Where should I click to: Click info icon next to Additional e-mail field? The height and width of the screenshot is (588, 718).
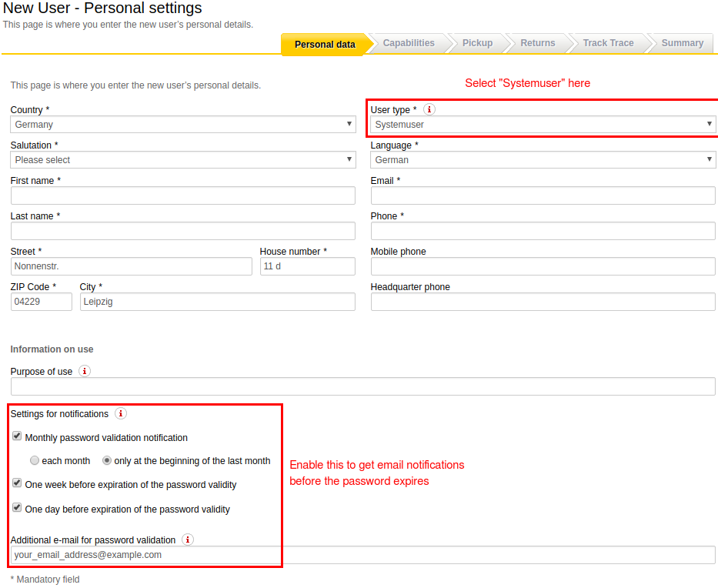(x=187, y=540)
